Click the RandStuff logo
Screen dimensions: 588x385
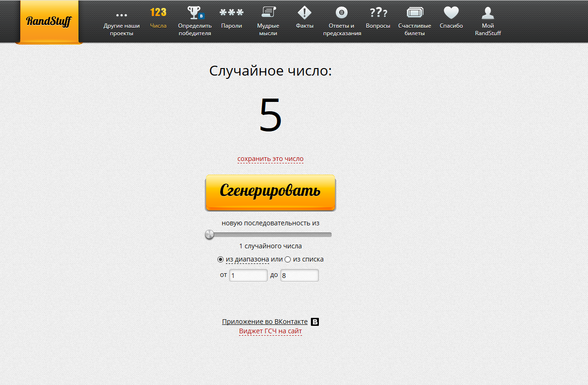pos(49,21)
